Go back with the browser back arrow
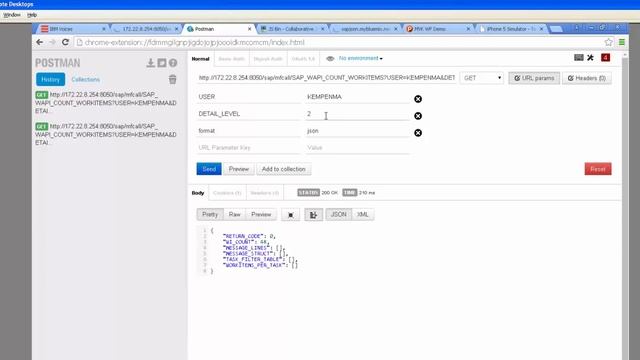The height and width of the screenshot is (360, 640). coord(40,42)
